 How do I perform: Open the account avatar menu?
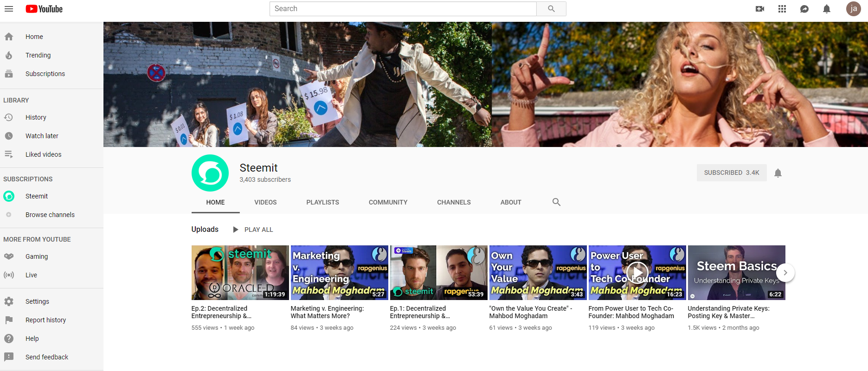click(x=854, y=9)
